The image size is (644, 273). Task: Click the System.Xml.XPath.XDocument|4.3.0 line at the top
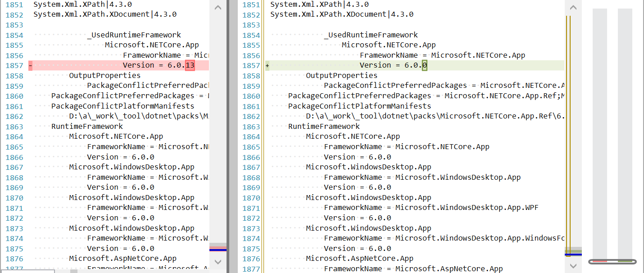point(104,14)
